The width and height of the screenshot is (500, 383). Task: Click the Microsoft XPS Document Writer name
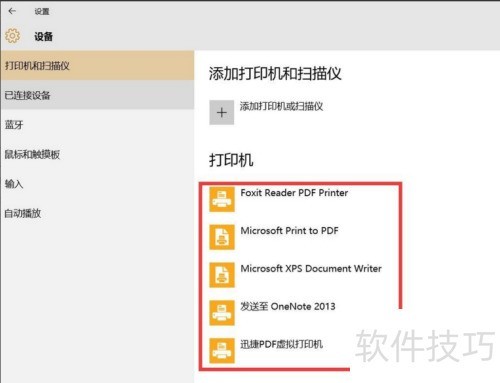311,268
